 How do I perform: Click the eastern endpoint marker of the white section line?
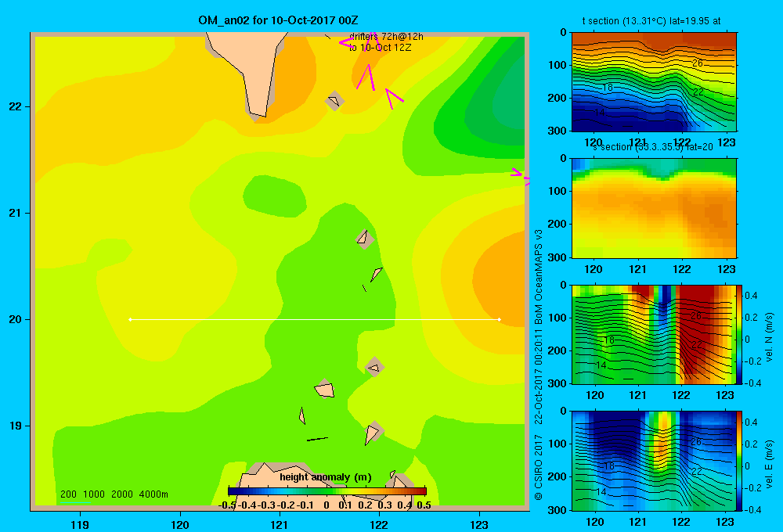[500, 319]
